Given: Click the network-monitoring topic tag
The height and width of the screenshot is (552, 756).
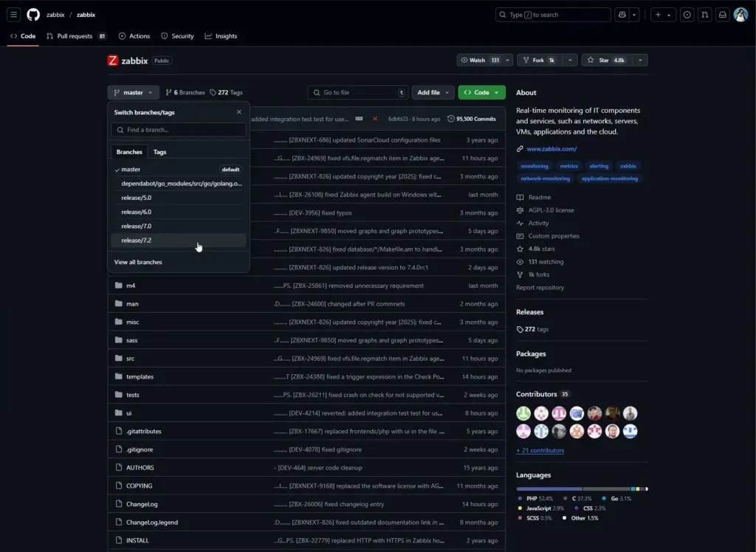Looking at the screenshot, I should [x=545, y=179].
